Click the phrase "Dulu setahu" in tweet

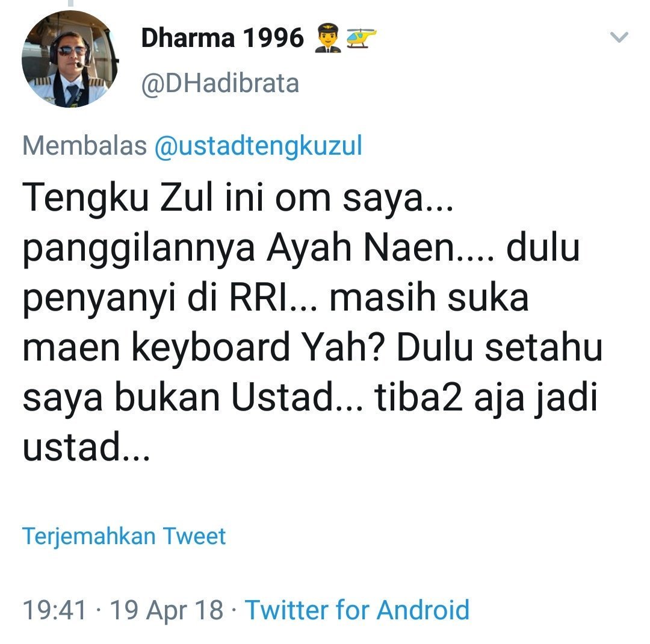point(500,347)
